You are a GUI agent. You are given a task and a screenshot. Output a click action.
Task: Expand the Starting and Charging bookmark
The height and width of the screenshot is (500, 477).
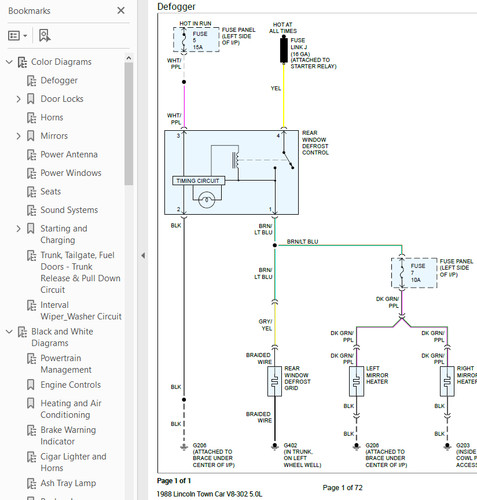(x=18, y=229)
